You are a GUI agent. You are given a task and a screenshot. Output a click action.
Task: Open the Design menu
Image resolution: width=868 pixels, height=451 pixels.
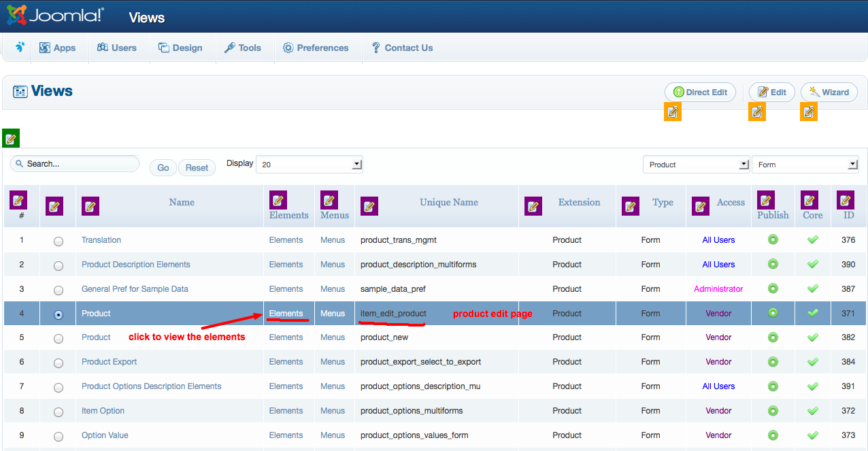click(180, 48)
